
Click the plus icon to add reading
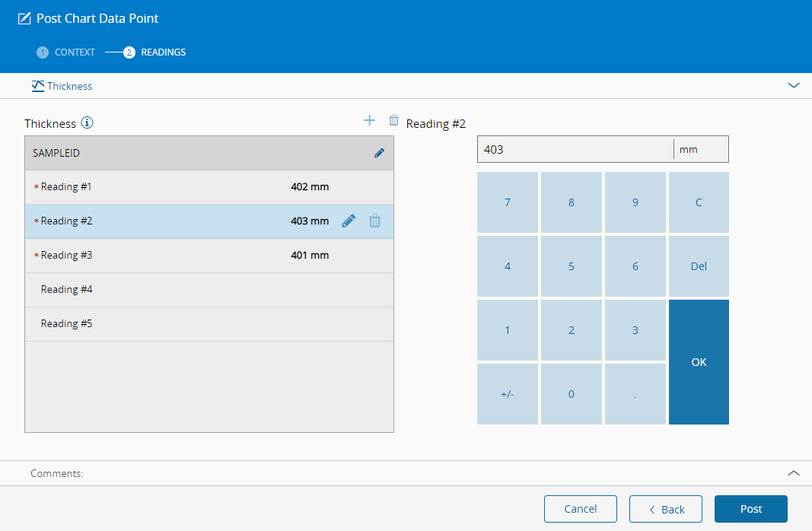pos(370,120)
